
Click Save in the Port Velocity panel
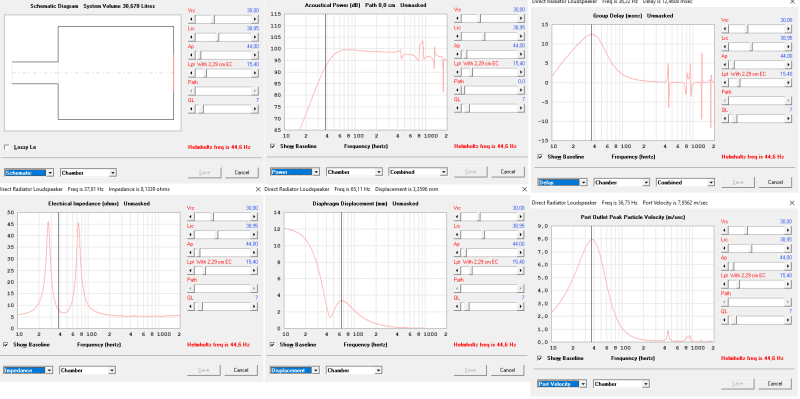pos(737,383)
